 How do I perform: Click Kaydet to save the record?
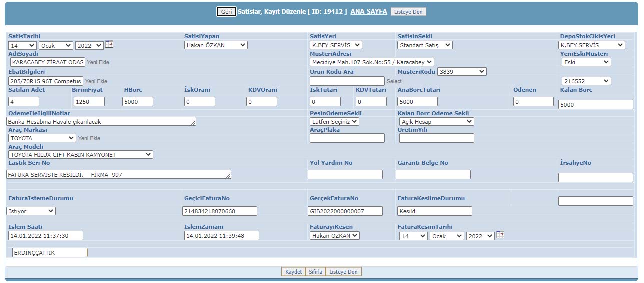[x=293, y=272]
